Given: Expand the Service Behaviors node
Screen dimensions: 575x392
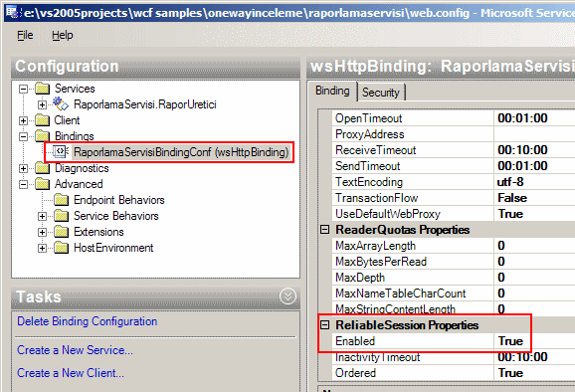Looking at the screenshot, I should point(42,216).
